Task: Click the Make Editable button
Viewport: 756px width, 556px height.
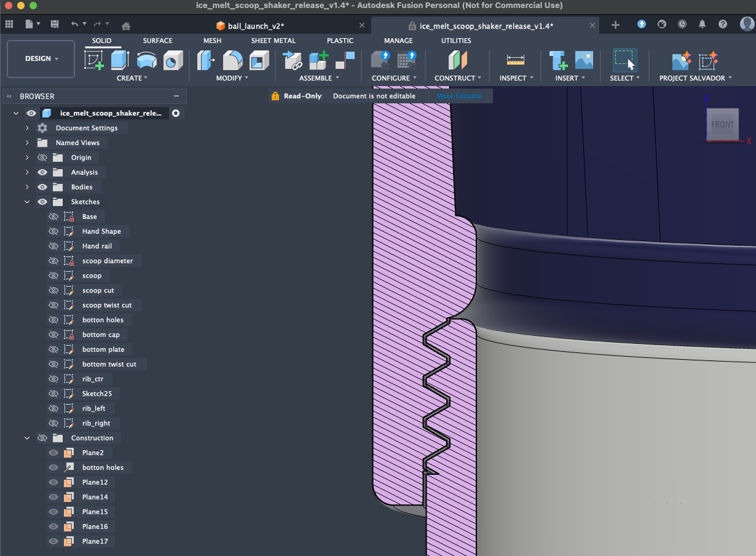Action: (x=460, y=96)
